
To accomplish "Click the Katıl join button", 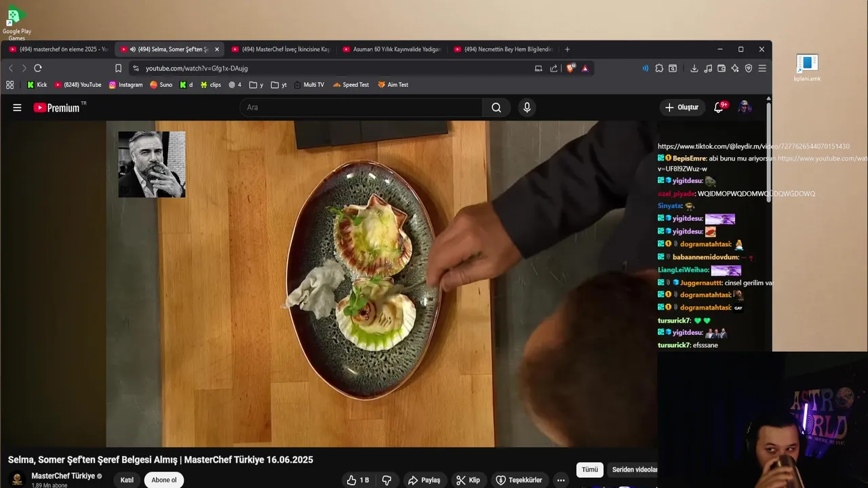I will point(127,480).
